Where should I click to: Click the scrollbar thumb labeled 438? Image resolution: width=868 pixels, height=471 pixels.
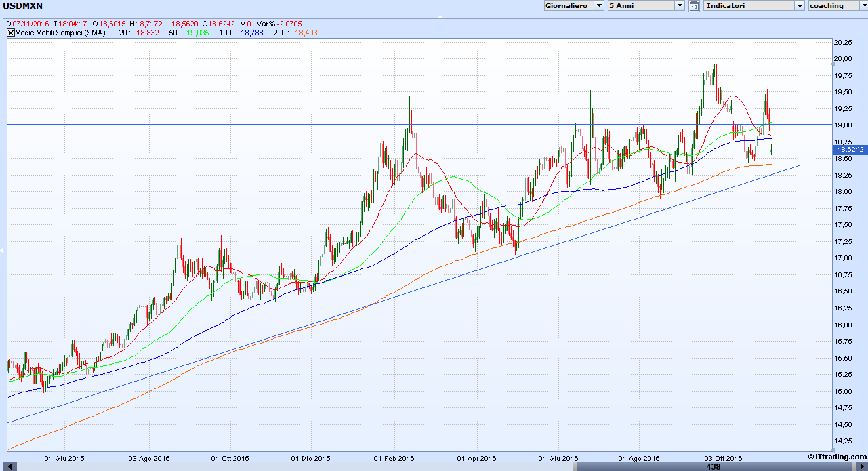tap(713, 466)
